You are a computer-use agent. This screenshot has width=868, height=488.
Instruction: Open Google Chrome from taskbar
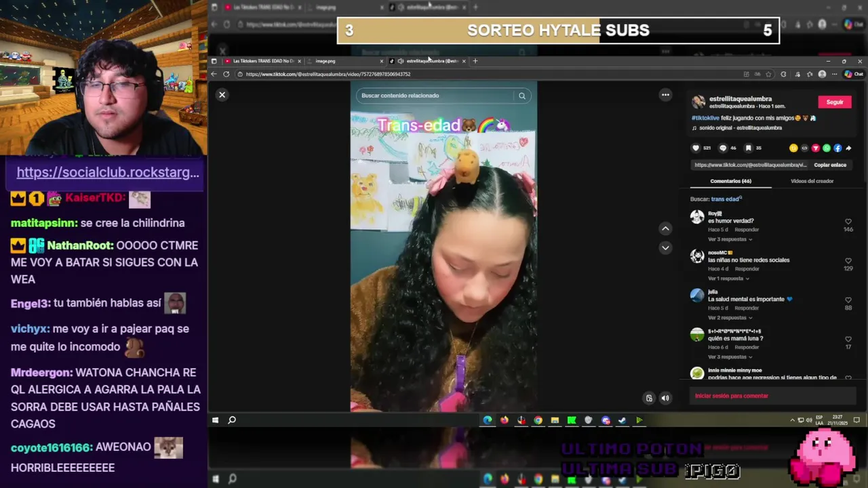point(538,420)
